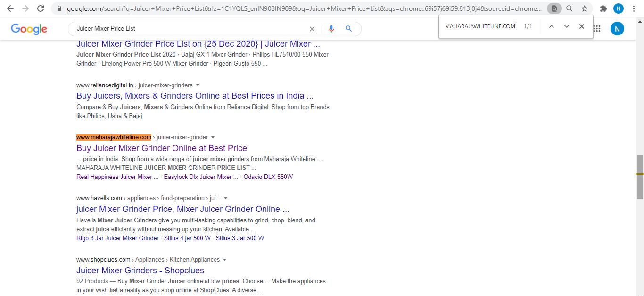644x296 pixels.
Task: Click the address bar URL
Action: click(x=304, y=8)
